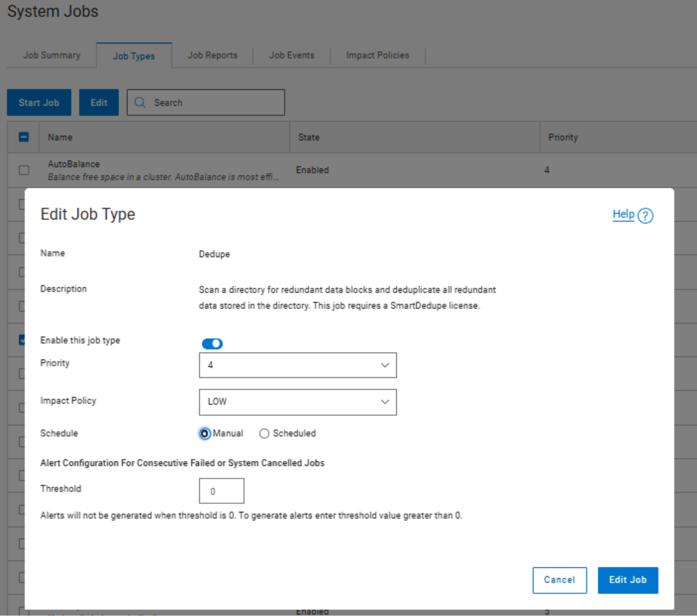697x616 pixels.
Task: Open the Impact Policy dropdown
Action: 298,402
